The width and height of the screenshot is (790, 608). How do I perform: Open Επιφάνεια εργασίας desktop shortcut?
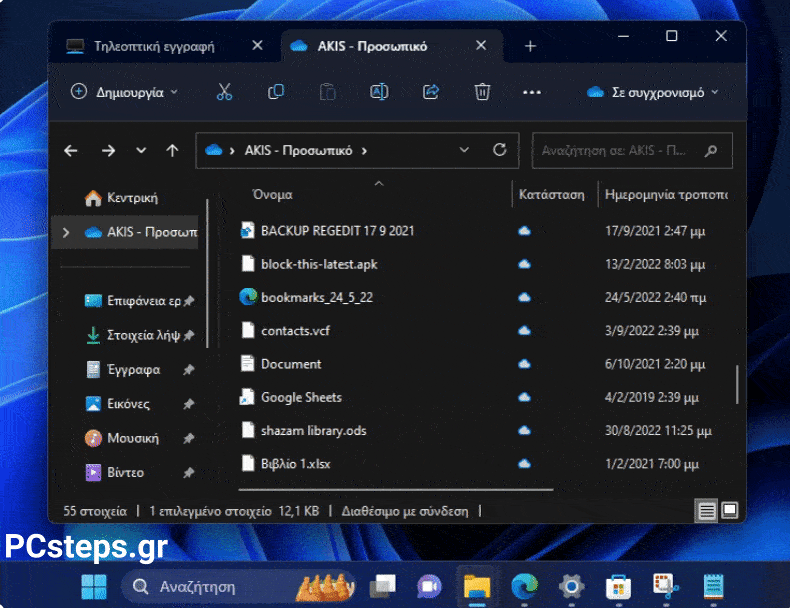(133, 301)
